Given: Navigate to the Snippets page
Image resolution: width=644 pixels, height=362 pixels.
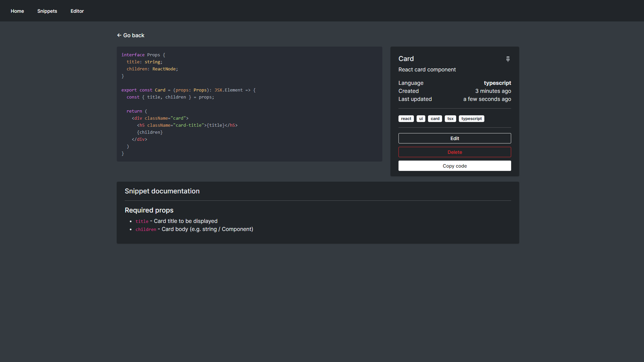Looking at the screenshot, I should tap(47, 11).
